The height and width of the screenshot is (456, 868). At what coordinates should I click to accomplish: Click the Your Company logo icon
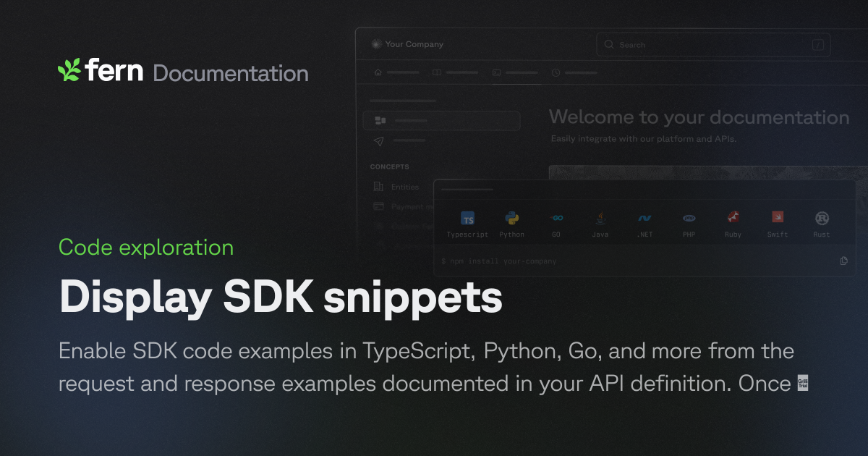[375, 44]
